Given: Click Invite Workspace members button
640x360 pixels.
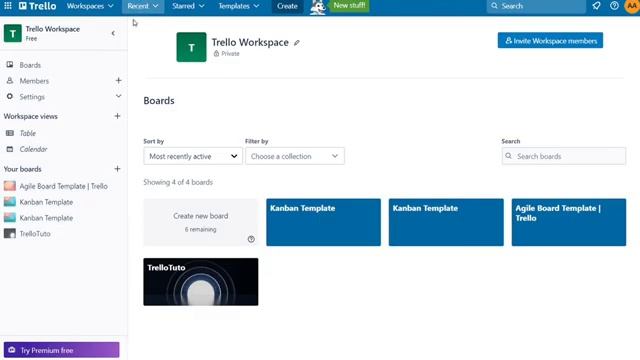Looking at the screenshot, I should (550, 40).
